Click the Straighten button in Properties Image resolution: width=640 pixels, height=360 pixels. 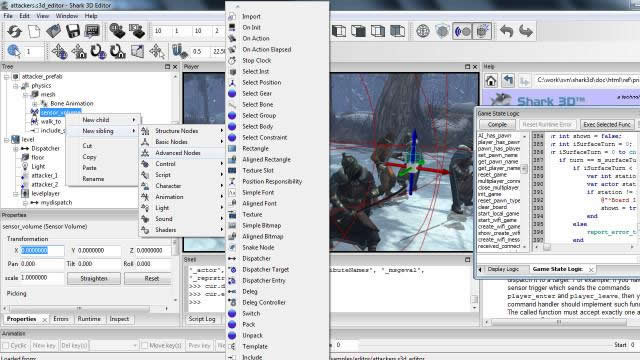tap(94, 278)
